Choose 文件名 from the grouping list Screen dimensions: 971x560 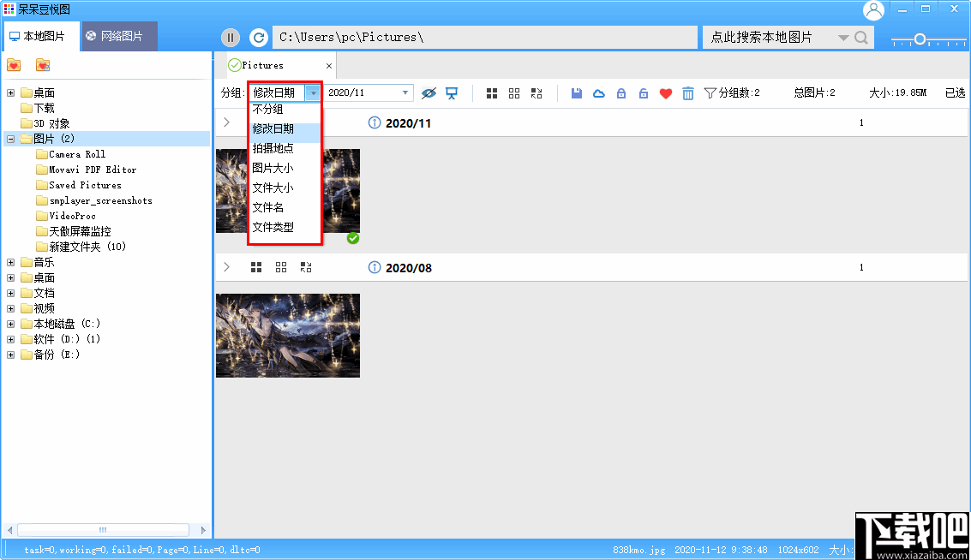tap(285, 208)
